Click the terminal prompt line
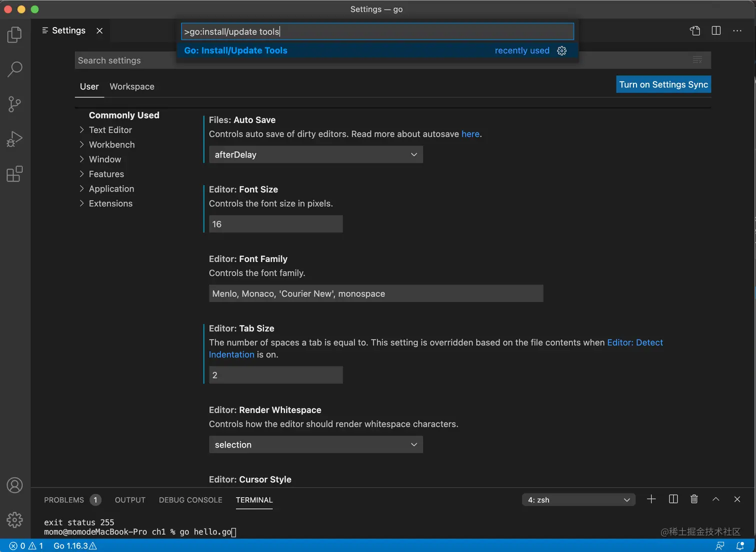The height and width of the screenshot is (552, 756). (140, 532)
